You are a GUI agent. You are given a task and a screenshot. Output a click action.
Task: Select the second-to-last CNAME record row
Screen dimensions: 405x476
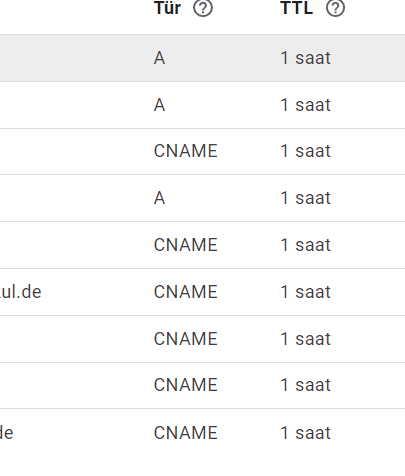(202, 385)
